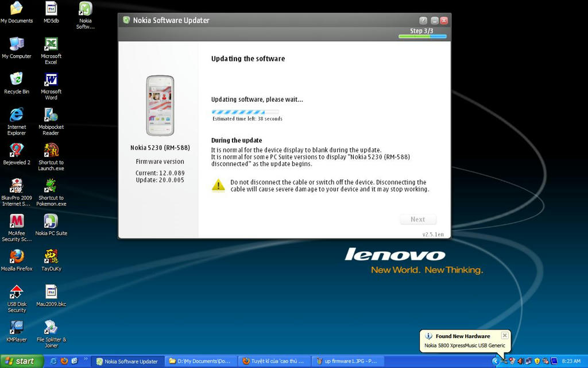Click the 'Updating the software' heading

[248, 59]
